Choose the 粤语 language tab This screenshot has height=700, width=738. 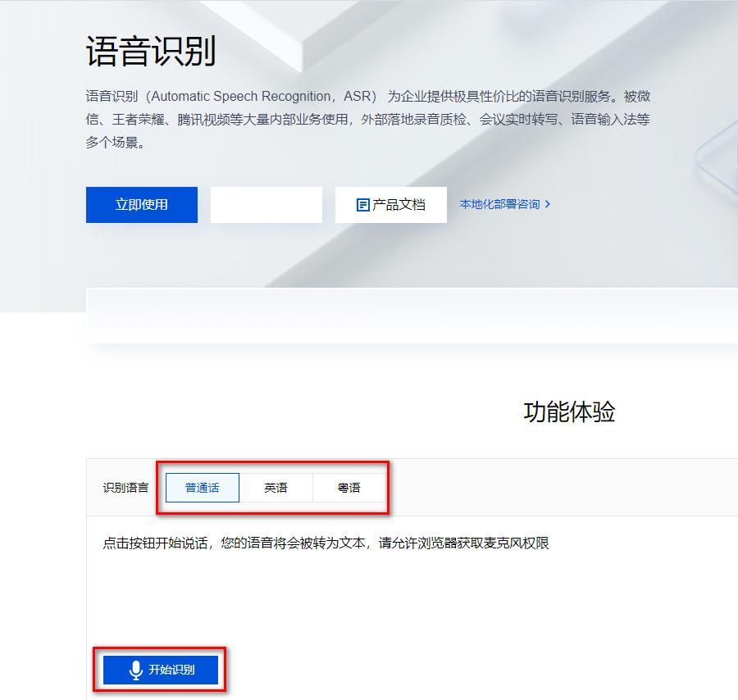[x=348, y=488]
